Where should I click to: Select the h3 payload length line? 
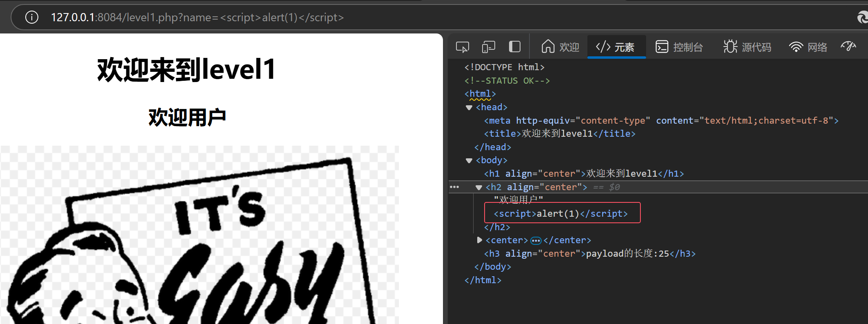(589, 253)
